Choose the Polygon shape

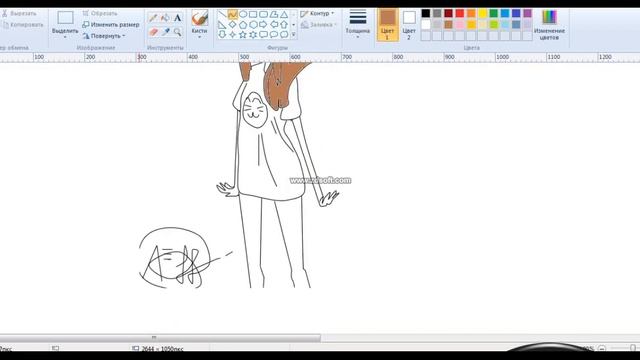(x=274, y=15)
